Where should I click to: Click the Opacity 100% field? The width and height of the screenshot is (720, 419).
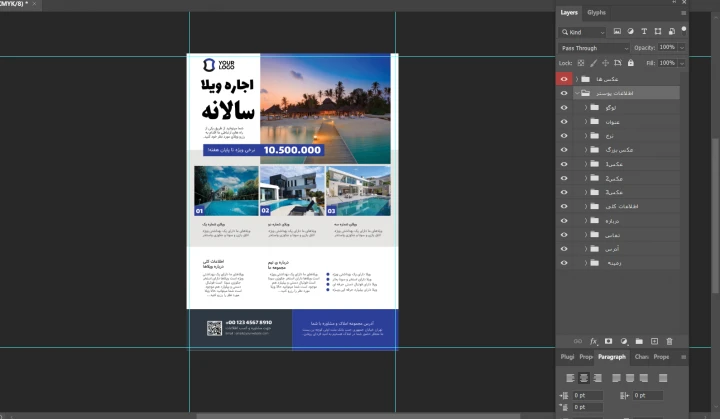(x=667, y=48)
